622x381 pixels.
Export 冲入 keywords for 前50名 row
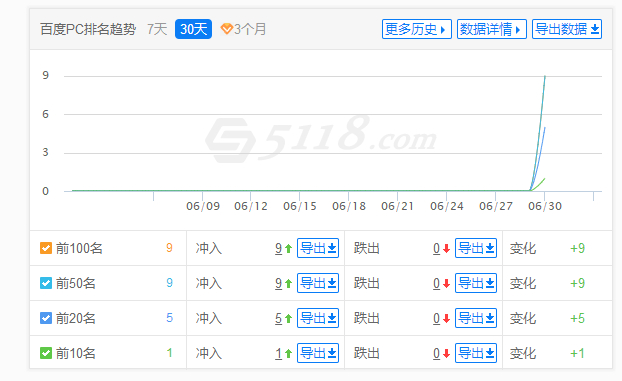(x=318, y=283)
